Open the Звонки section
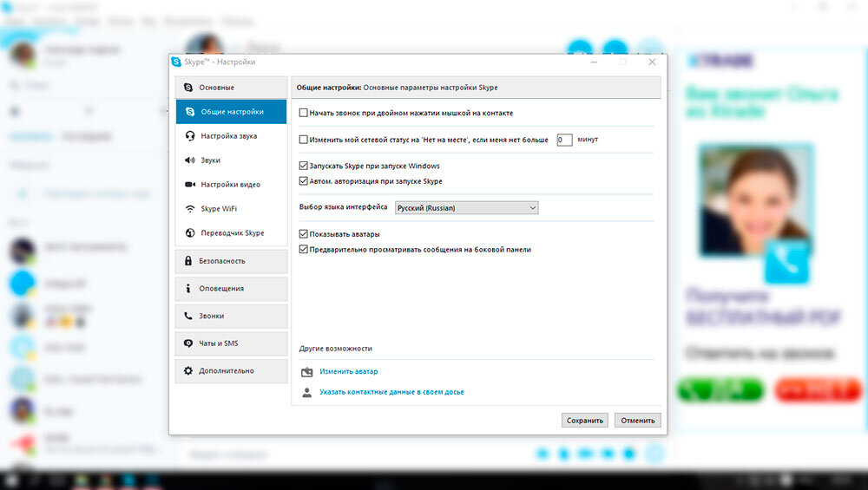The width and height of the screenshot is (868, 490). tap(232, 316)
